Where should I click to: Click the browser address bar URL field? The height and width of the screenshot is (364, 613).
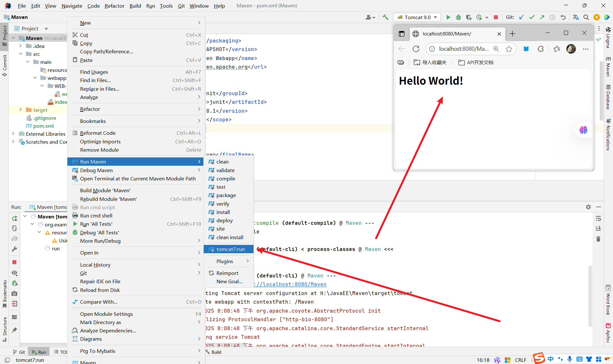coord(463,49)
